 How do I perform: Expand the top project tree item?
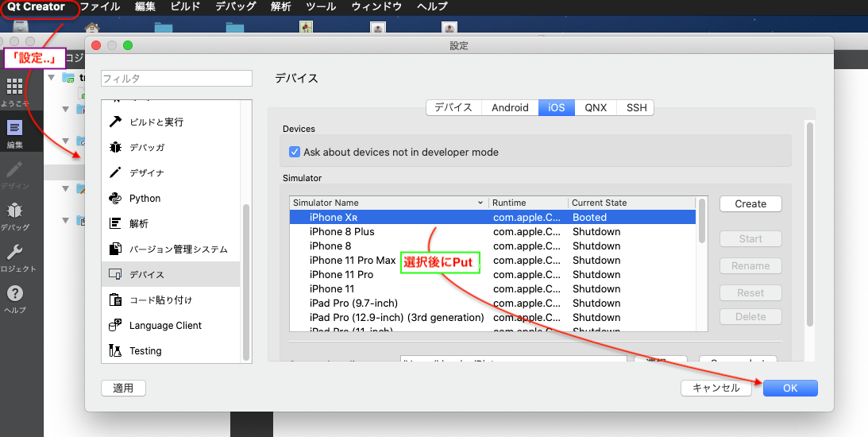52,77
